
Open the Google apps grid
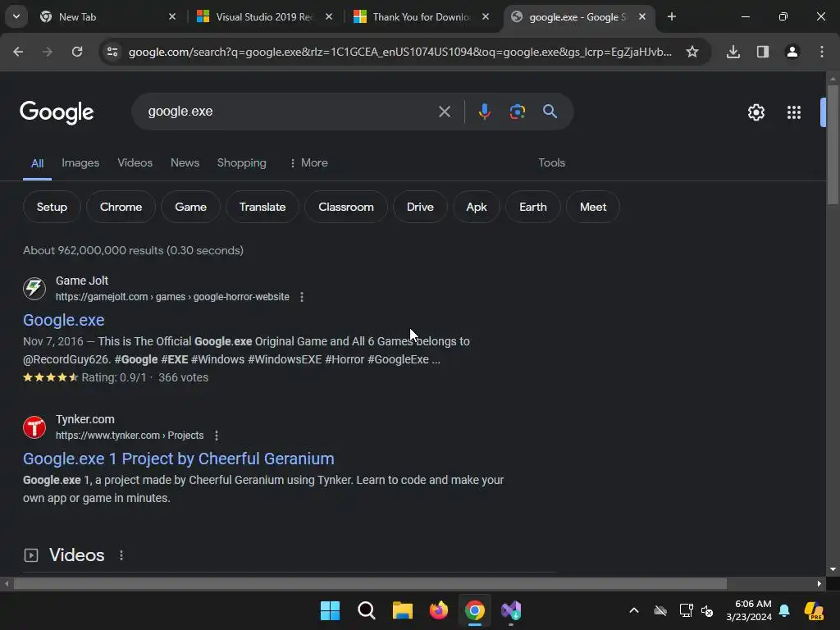click(x=794, y=112)
